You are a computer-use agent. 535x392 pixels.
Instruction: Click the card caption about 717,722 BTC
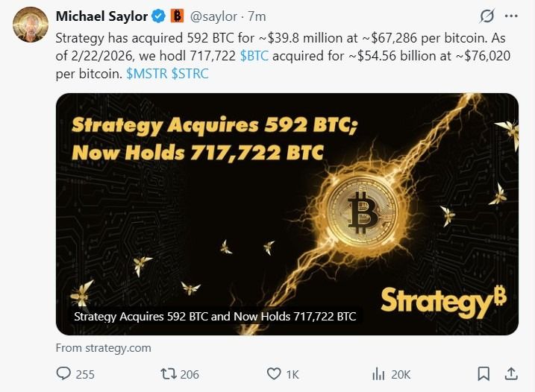point(216,317)
